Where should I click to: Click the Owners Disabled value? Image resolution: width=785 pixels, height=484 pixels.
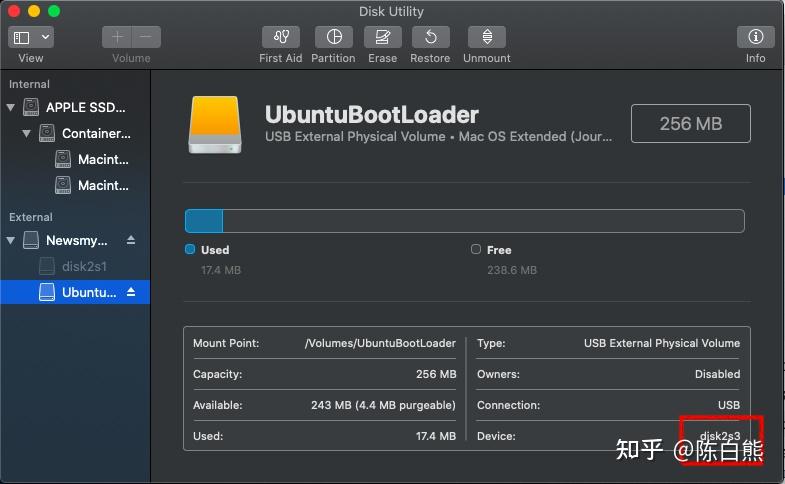pyautogui.click(x=717, y=374)
